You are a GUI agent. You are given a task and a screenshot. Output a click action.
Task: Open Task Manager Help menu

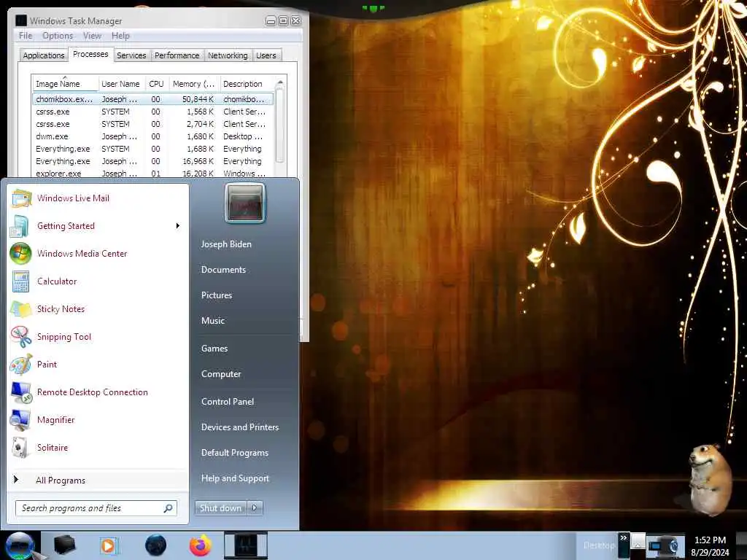click(120, 36)
